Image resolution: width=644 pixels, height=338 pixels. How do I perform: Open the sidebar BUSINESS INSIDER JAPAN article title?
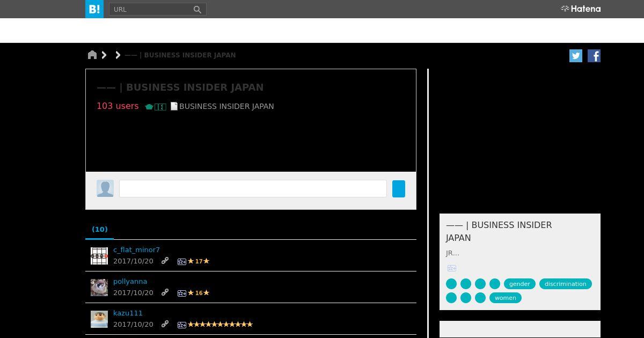499,231
